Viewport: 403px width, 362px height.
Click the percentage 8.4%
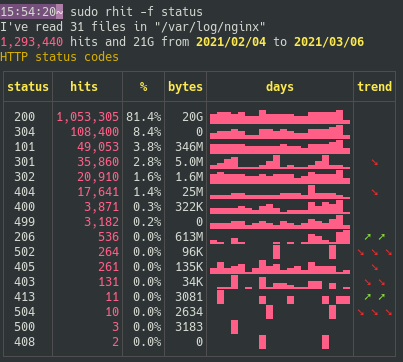point(147,132)
